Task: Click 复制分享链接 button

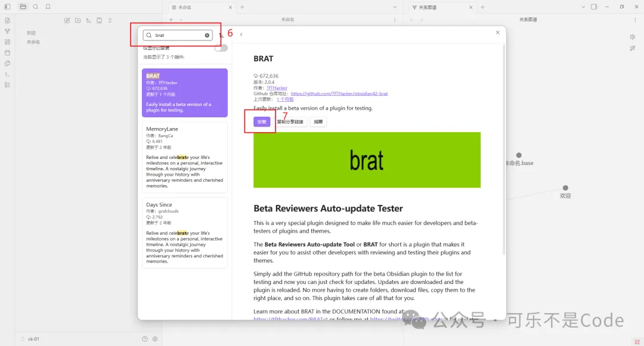Action: (x=290, y=121)
